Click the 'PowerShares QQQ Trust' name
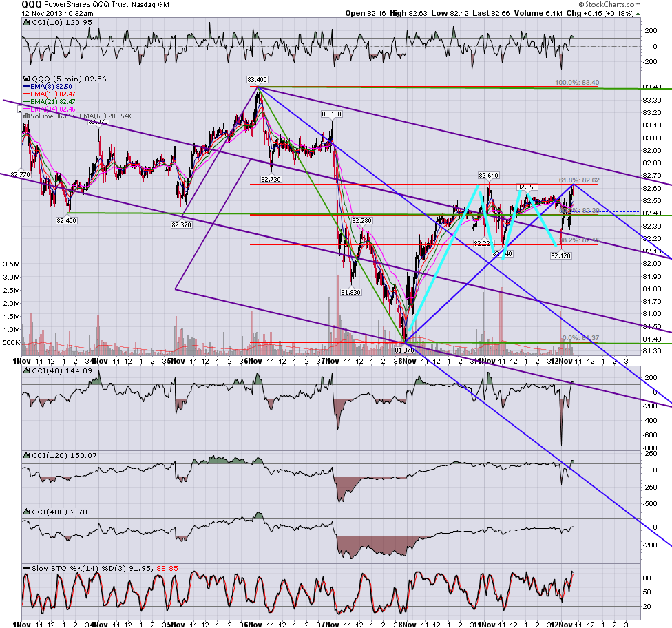The image size is (672, 628). pos(86,4)
